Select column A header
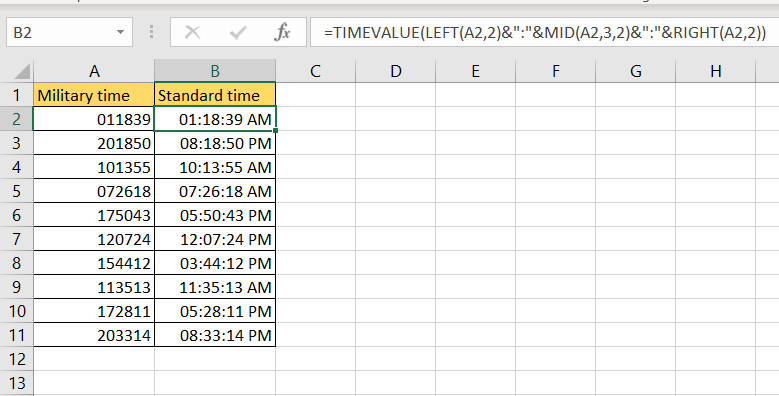 [x=94, y=71]
